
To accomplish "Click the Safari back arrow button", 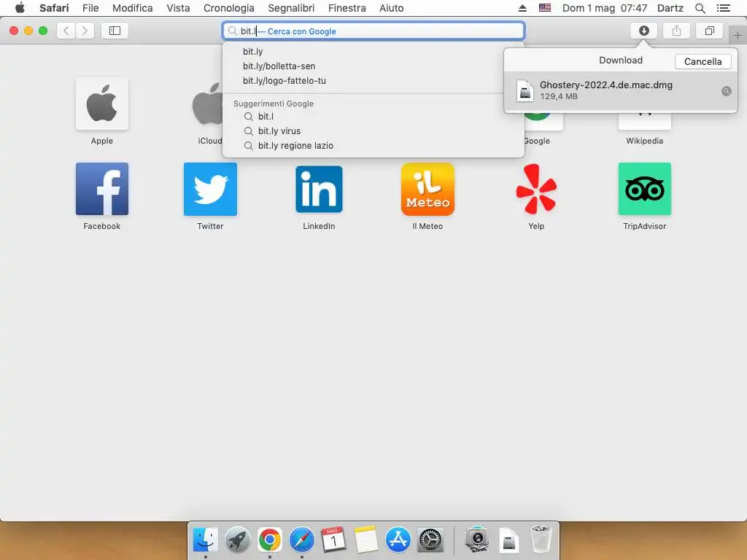I will pos(66,31).
